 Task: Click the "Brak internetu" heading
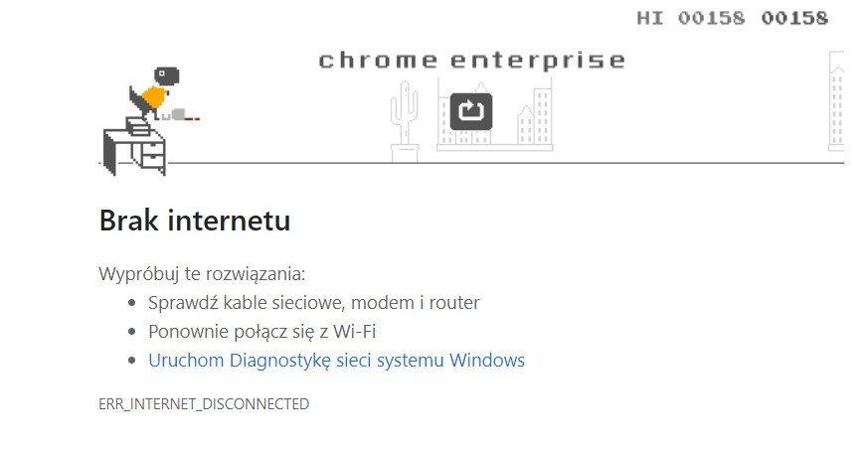coord(195,221)
